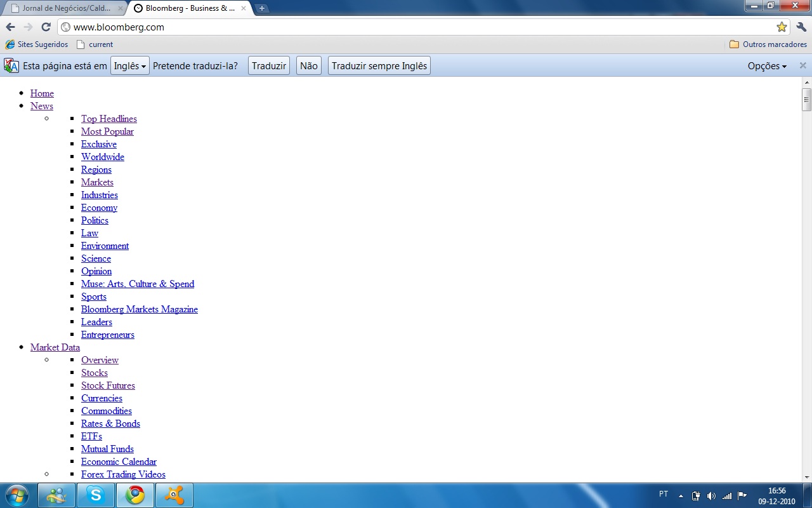Go to the Politics link
This screenshot has width=812, height=508.
(x=95, y=220)
